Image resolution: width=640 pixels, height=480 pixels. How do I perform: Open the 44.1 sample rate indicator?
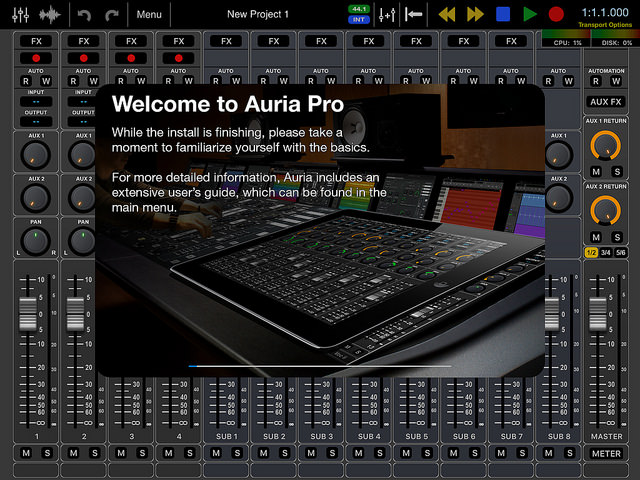click(359, 9)
